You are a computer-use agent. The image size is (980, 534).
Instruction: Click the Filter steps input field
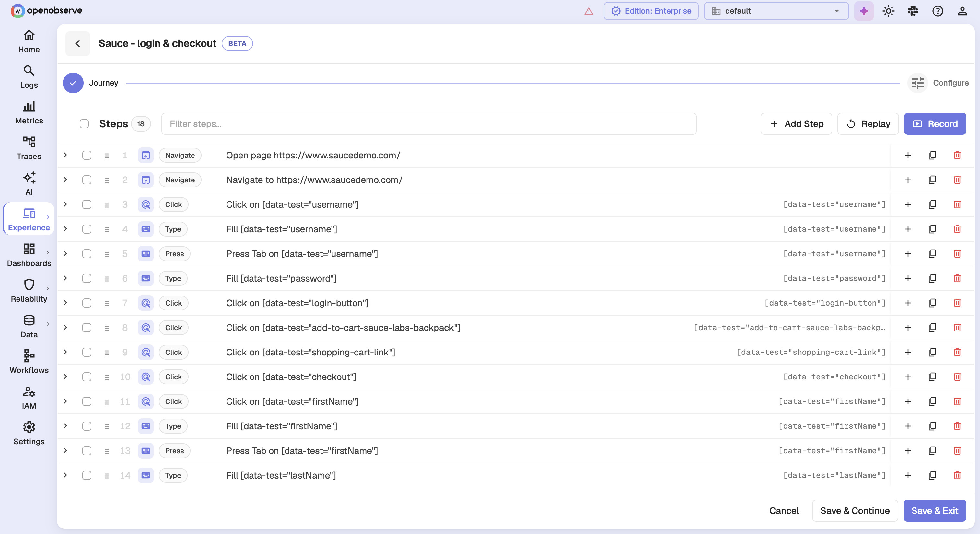(x=429, y=123)
